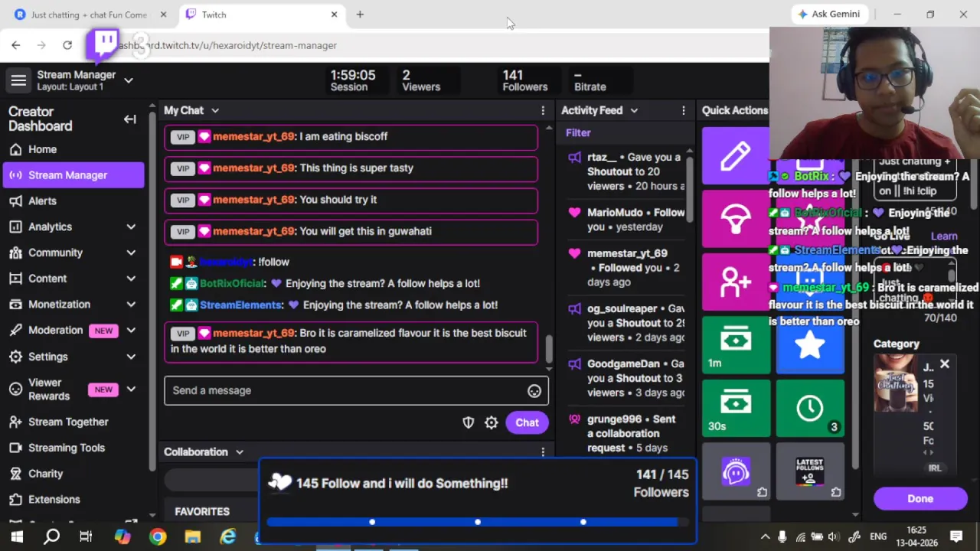This screenshot has width=980, height=551.
Task: Click the clock quick action
Action: click(810, 407)
